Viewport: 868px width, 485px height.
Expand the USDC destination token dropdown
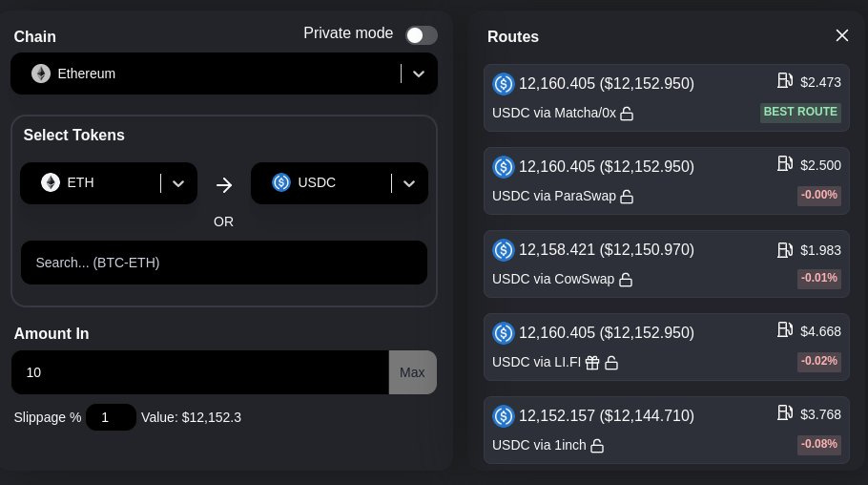coord(409,183)
